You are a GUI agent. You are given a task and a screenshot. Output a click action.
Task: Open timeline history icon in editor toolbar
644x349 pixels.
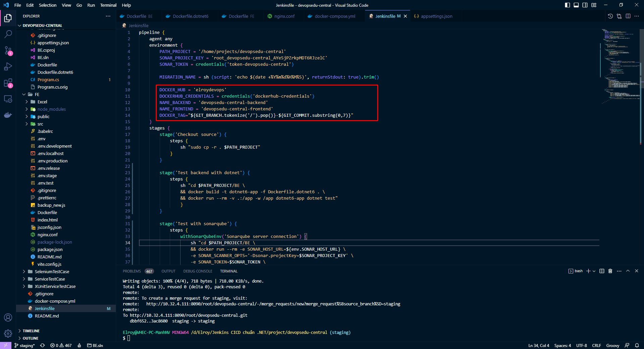coord(610,16)
